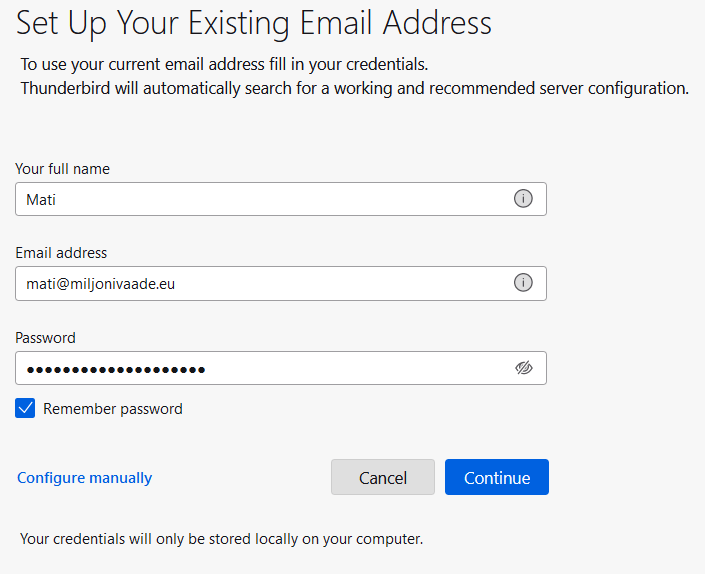
Task: Click the info icon in email address field
Action: (x=523, y=283)
